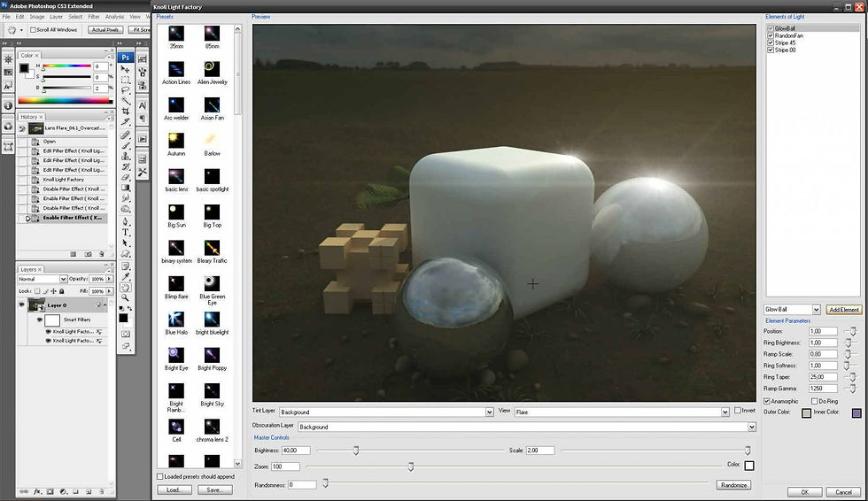
Task: Open the Analysis menu
Action: coord(114,17)
